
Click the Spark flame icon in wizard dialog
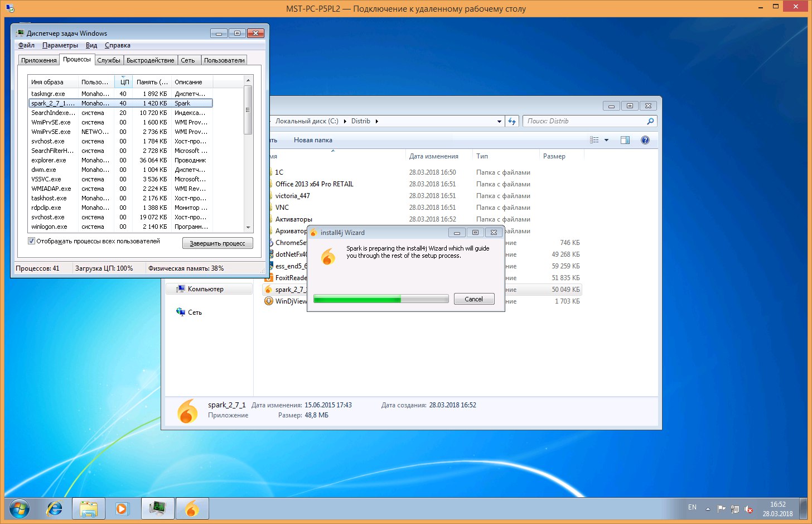coord(328,256)
